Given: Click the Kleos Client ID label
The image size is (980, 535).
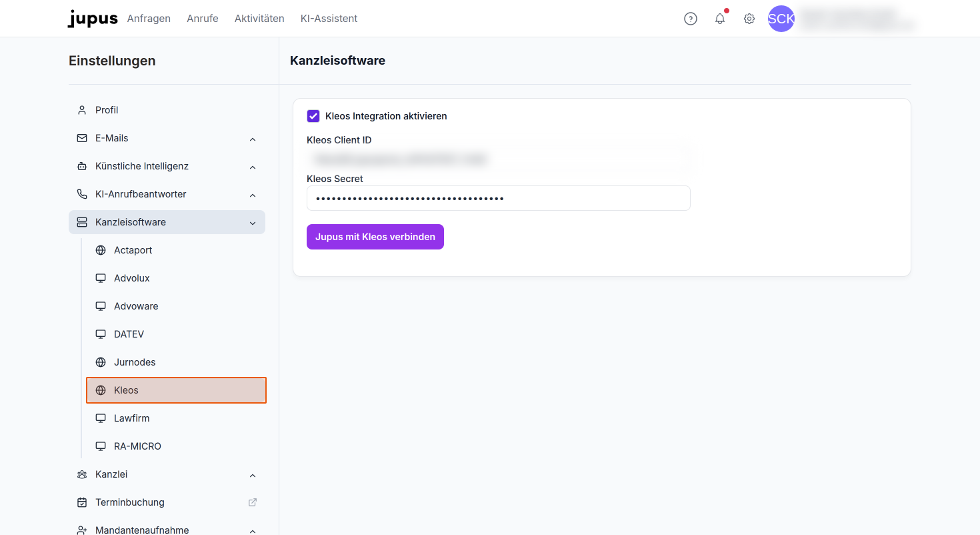Looking at the screenshot, I should click(339, 140).
